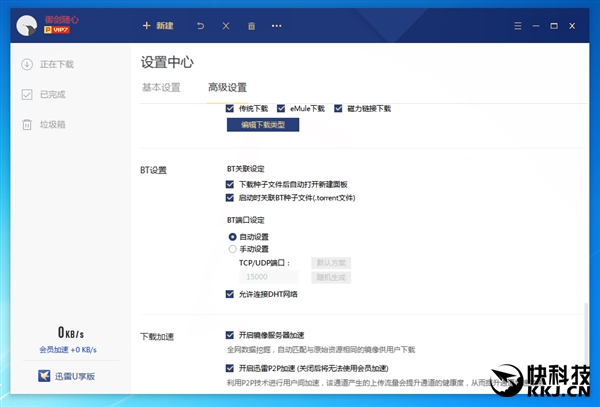This screenshot has height=407, width=600.
Task: Toggle the 磁力链接下载 checkbox
Action: click(x=338, y=109)
